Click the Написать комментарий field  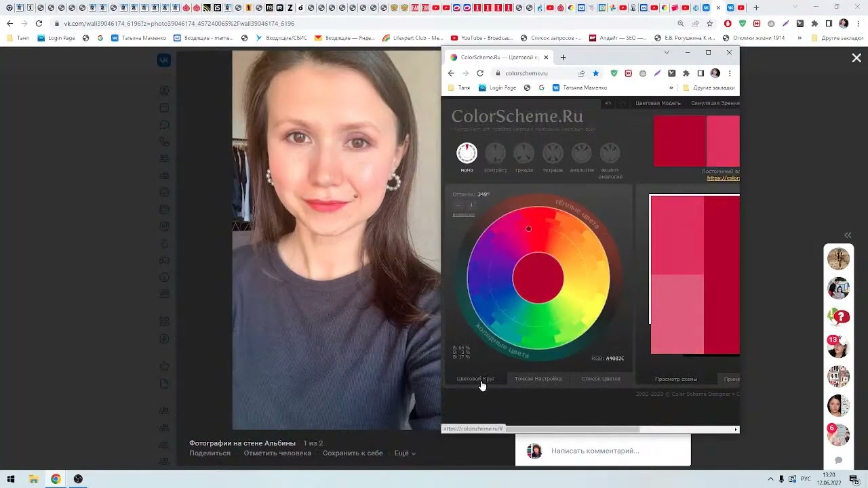(595, 451)
